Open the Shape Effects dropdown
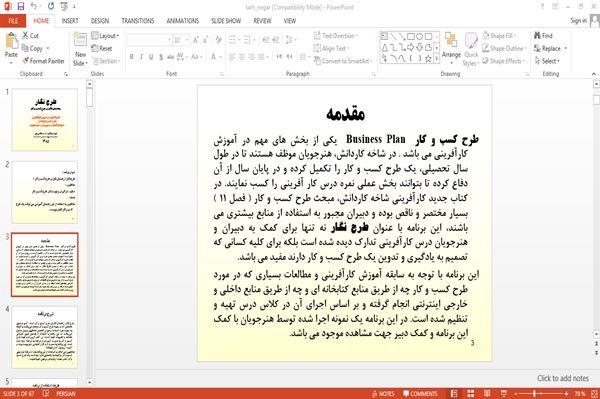 (x=504, y=61)
